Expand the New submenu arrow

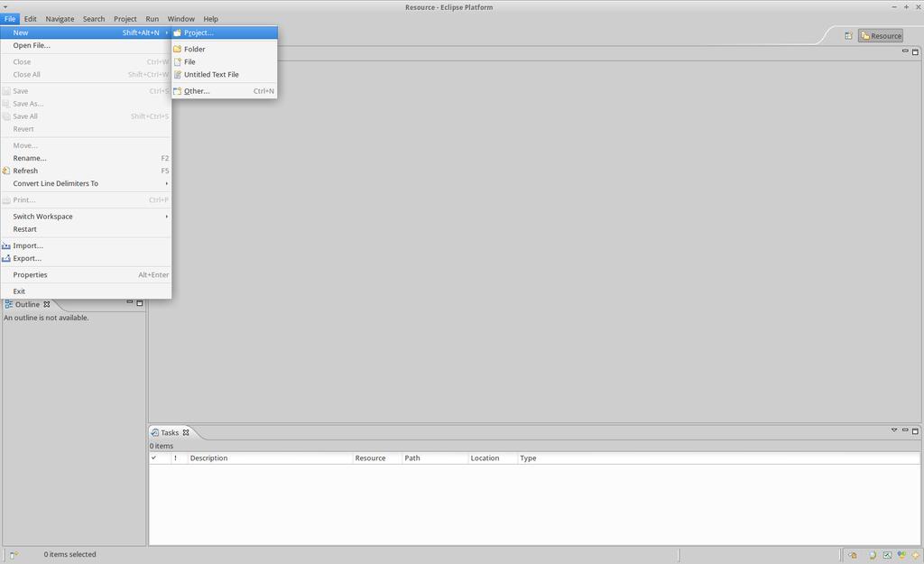tap(166, 32)
